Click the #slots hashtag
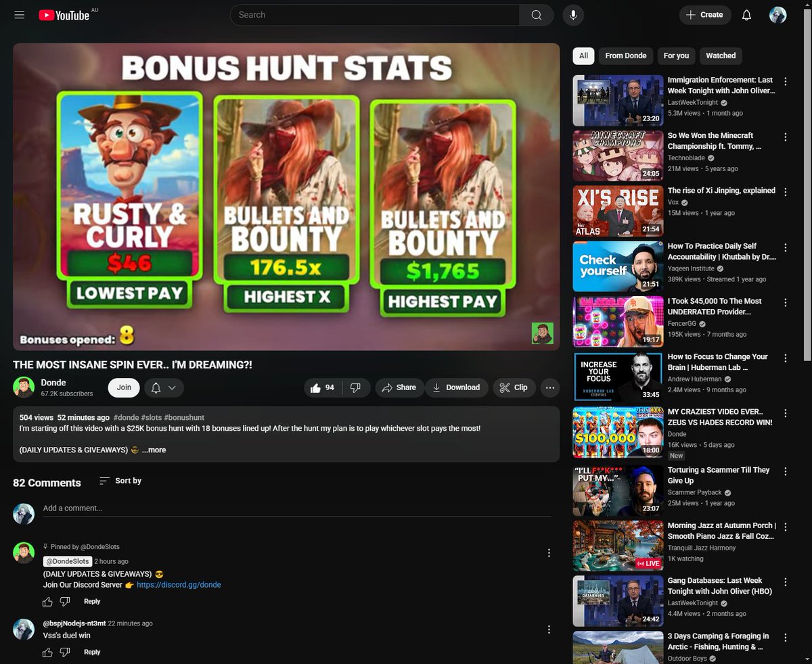This screenshot has height=664, width=812. pyautogui.click(x=151, y=418)
